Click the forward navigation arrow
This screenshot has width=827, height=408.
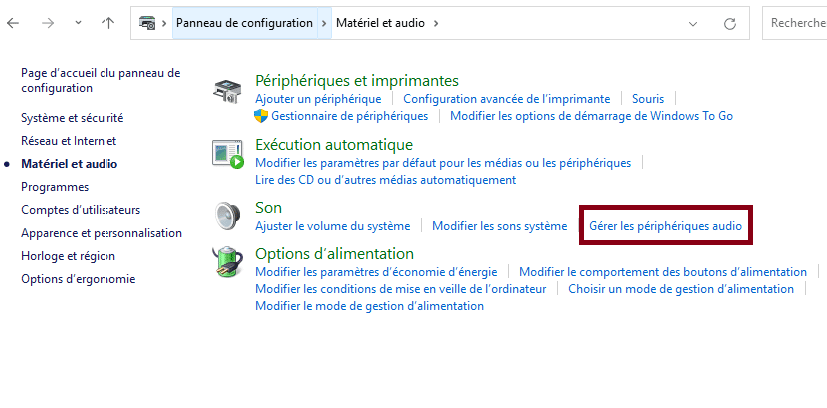pos(47,22)
